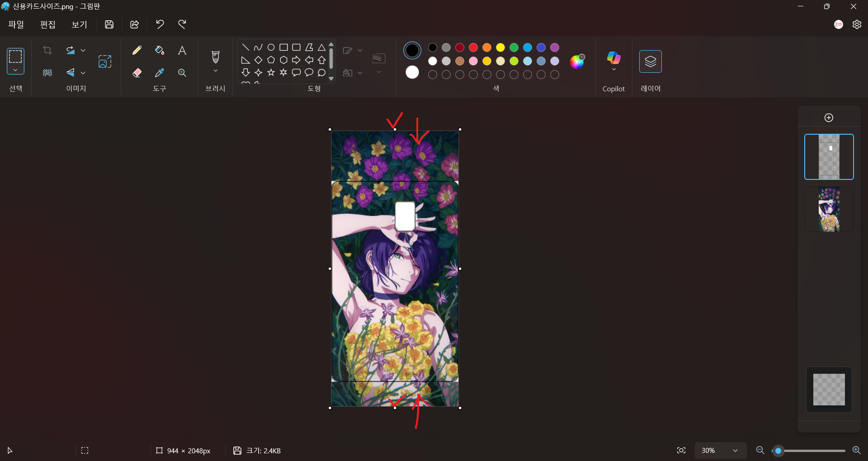868x461 pixels.
Task: Open the 보기 menu
Action: pos(80,24)
